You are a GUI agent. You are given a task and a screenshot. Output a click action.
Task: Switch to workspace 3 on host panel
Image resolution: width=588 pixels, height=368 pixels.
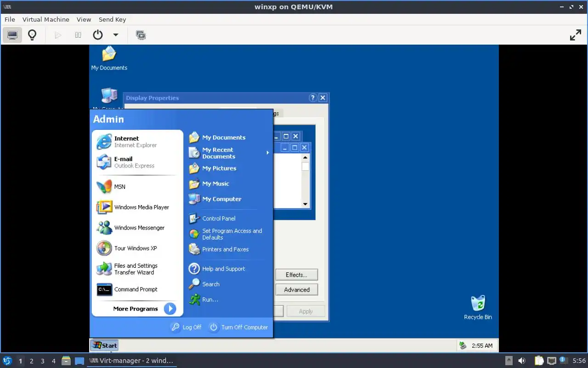tap(42, 361)
